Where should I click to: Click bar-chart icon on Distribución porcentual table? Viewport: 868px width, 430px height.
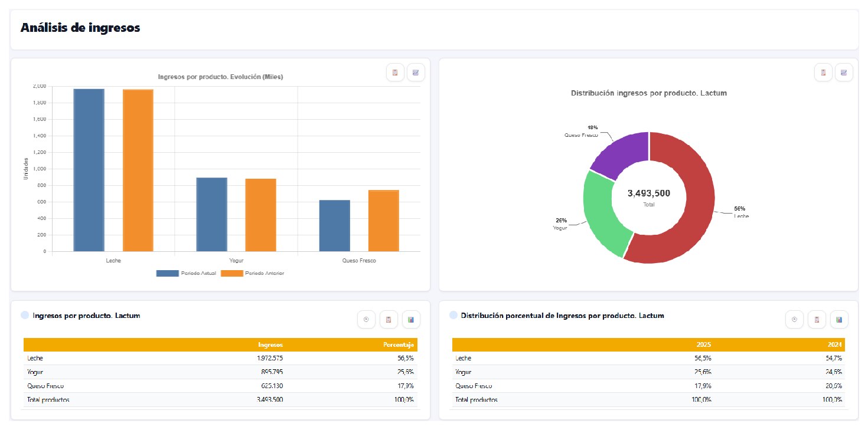point(839,320)
